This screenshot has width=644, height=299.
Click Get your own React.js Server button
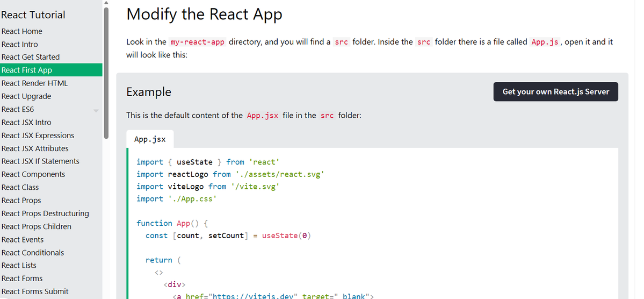(x=556, y=92)
